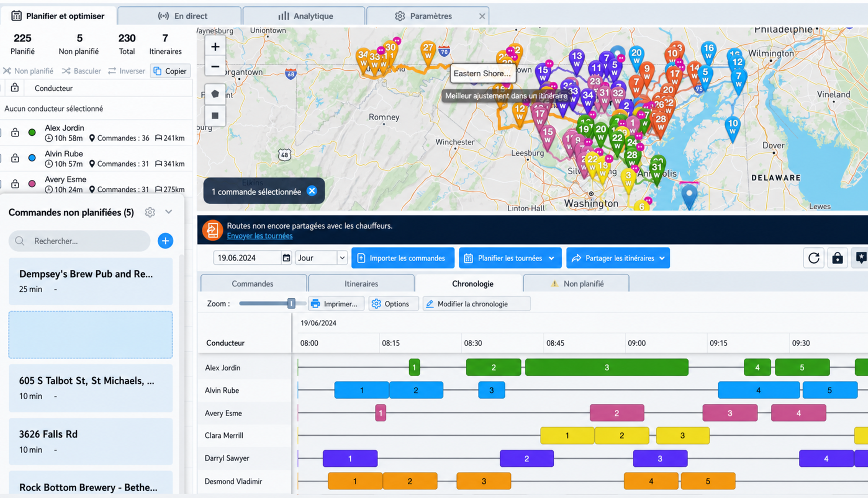This screenshot has width=868, height=498.
Task: Click the lock icon in Conducteur header
Action: point(14,87)
